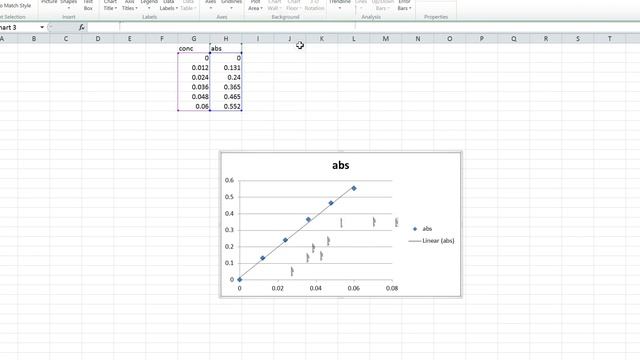Select the cell containing 0.24

tap(226, 78)
